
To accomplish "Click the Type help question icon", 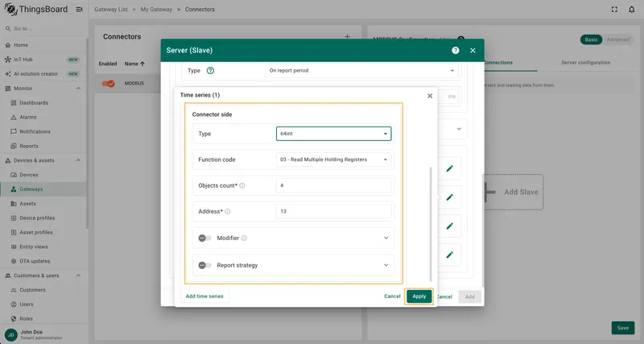I will (x=210, y=70).
